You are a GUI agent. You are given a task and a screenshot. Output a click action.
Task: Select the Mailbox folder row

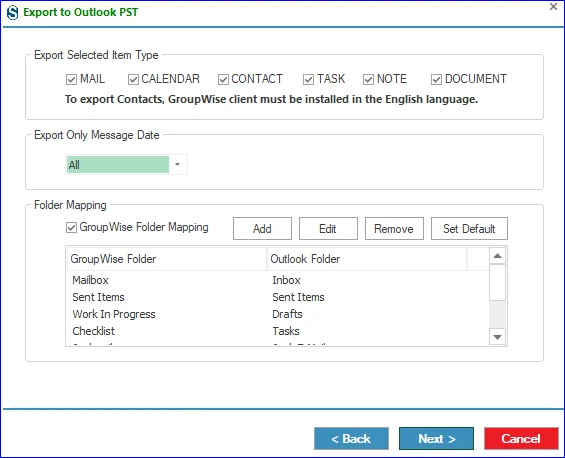pos(278,280)
